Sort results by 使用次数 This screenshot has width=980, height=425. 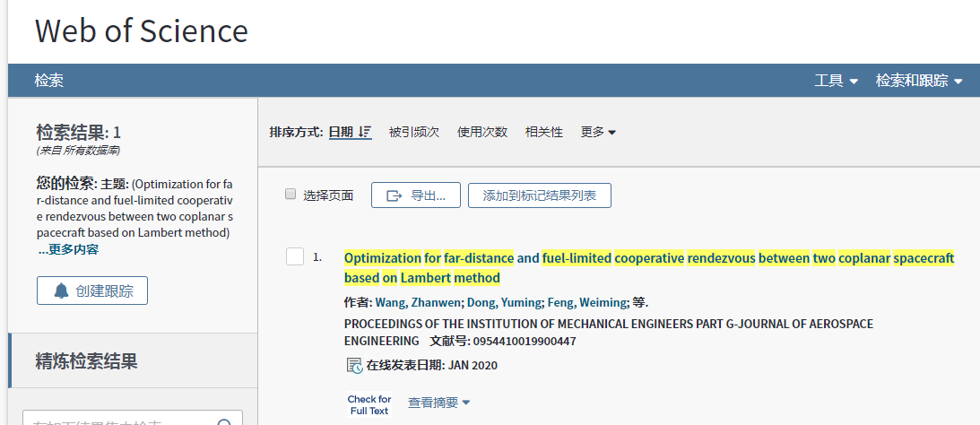482,132
